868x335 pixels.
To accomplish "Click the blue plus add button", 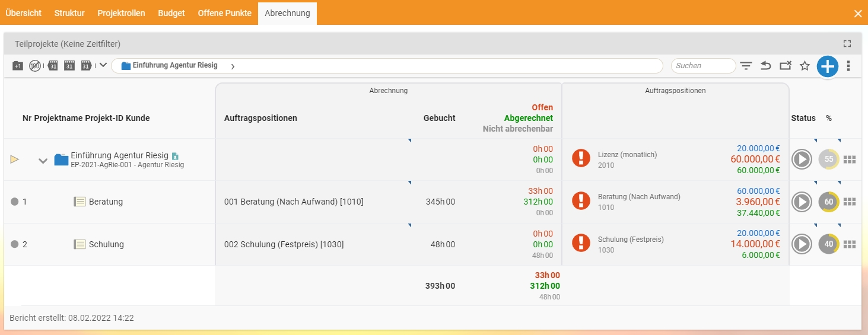I will (x=827, y=66).
